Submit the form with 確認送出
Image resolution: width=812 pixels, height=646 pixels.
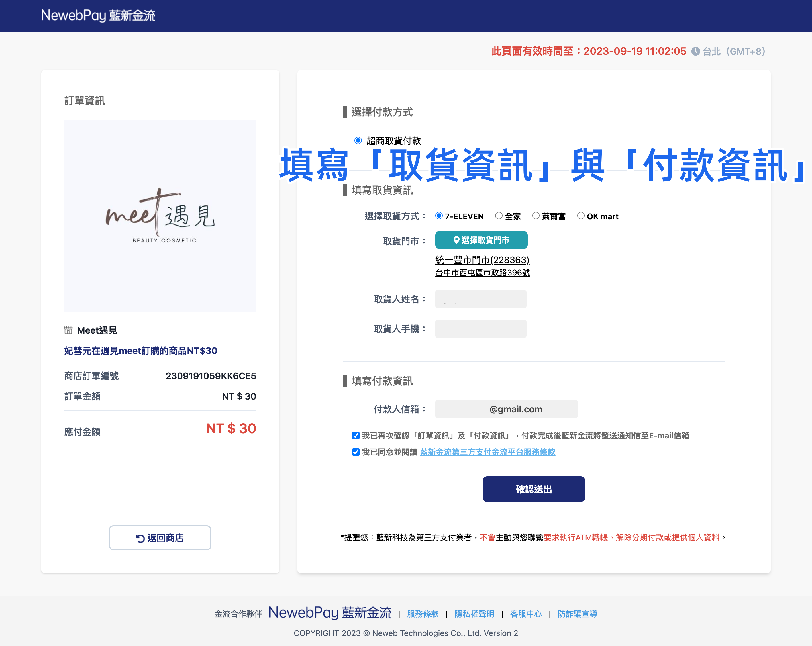pyautogui.click(x=534, y=489)
